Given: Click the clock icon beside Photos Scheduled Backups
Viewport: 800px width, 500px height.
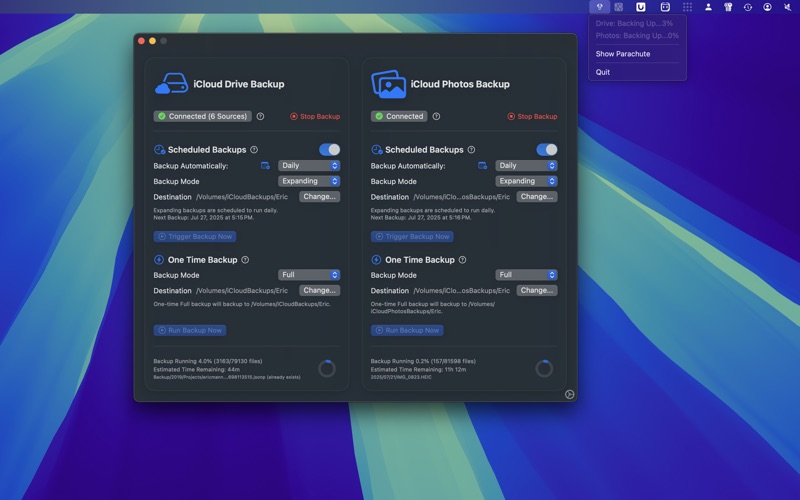Looking at the screenshot, I should [377, 149].
